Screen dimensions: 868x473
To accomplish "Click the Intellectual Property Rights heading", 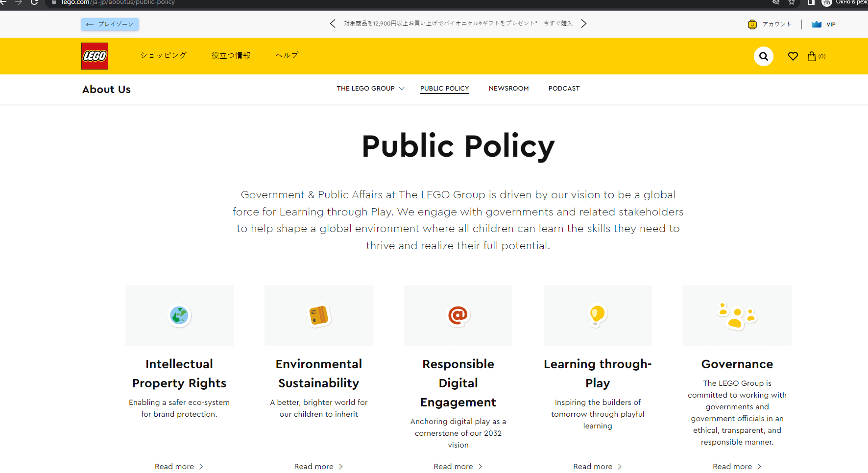I will tap(179, 374).
